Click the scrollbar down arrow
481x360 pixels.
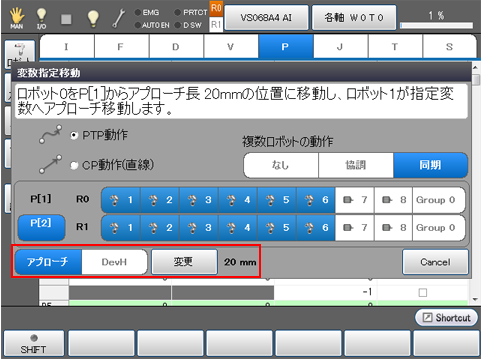click(476, 300)
